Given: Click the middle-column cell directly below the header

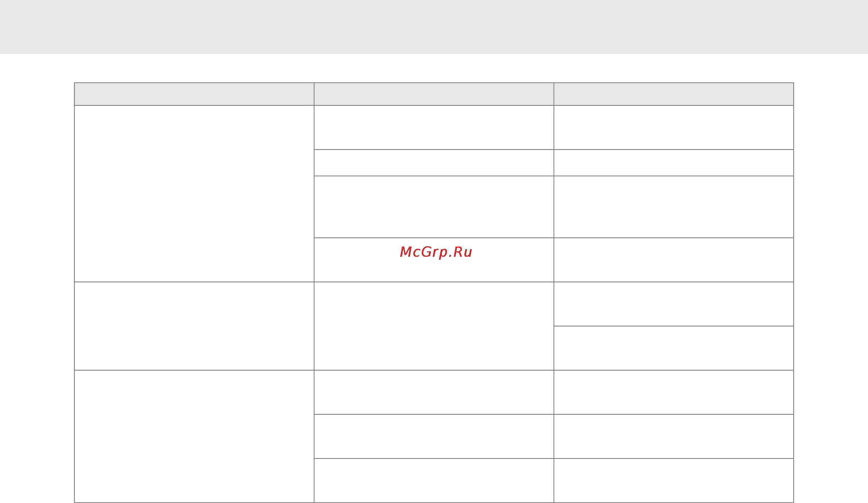Looking at the screenshot, I should (434, 127).
